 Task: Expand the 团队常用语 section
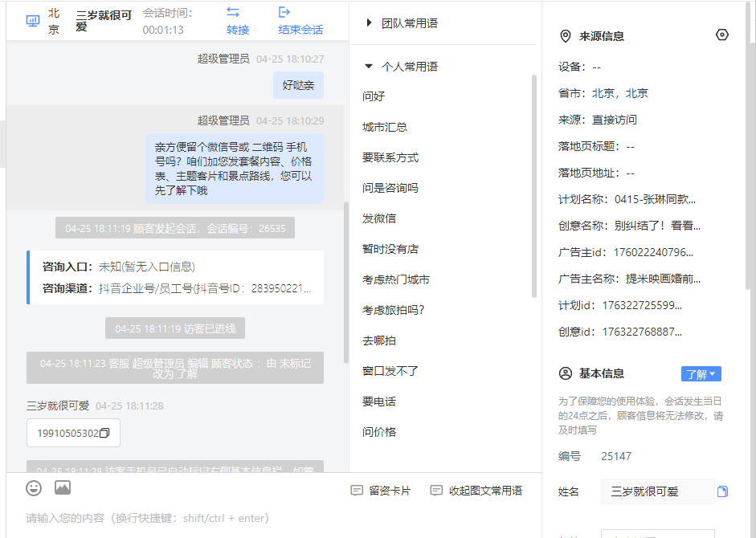pos(403,23)
